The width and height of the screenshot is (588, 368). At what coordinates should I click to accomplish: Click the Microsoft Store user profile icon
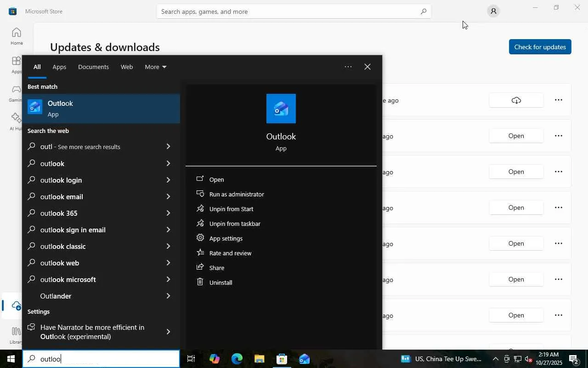493,11
